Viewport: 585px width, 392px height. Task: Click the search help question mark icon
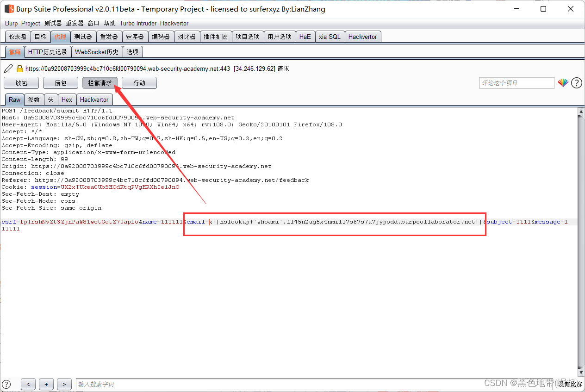tap(6, 384)
